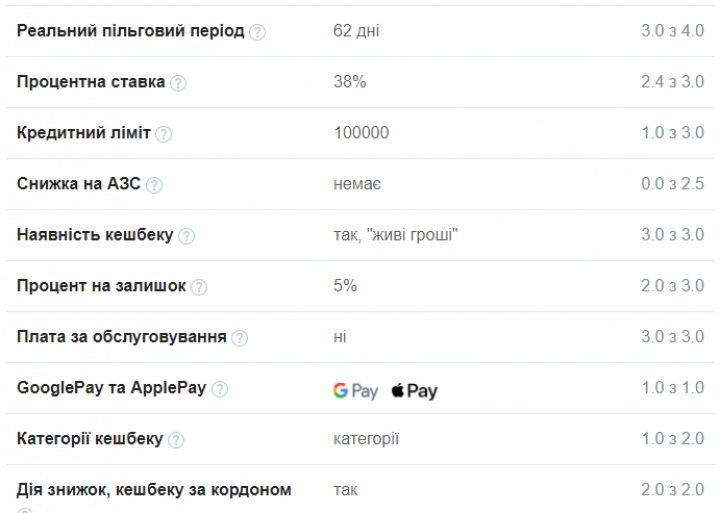Open help tooltip for Кредитний ліміт
The image size is (720, 513).
pyautogui.click(x=163, y=134)
